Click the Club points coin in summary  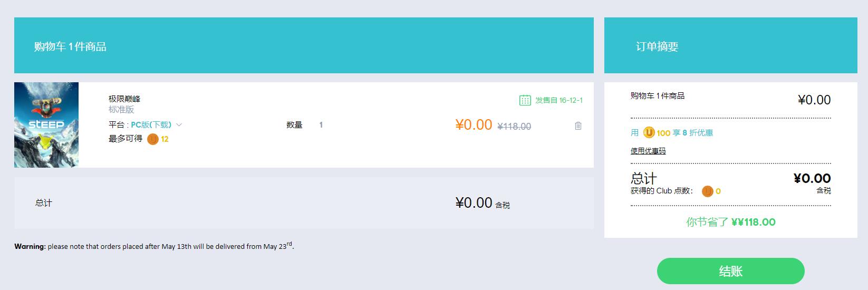pos(707,191)
